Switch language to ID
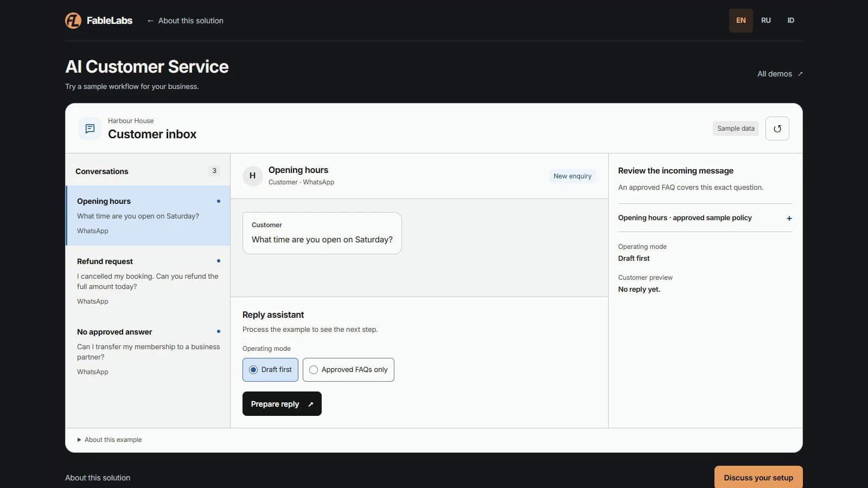The width and height of the screenshot is (868, 488). coord(791,21)
